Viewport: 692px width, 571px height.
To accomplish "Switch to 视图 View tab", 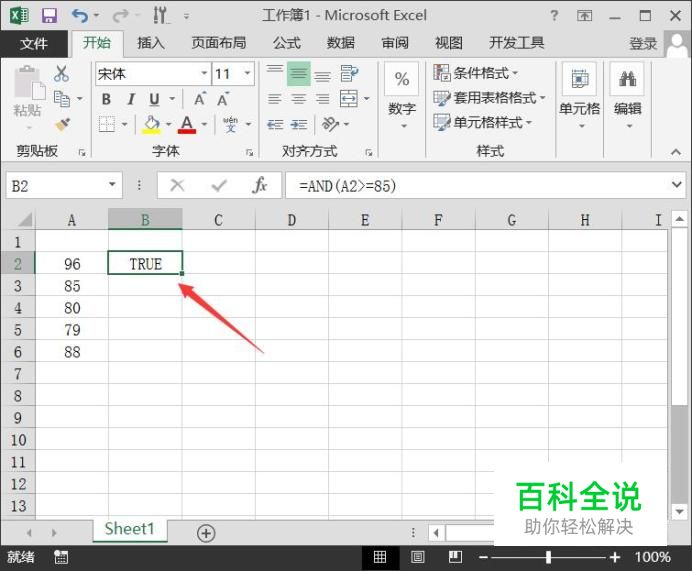I will tap(449, 43).
